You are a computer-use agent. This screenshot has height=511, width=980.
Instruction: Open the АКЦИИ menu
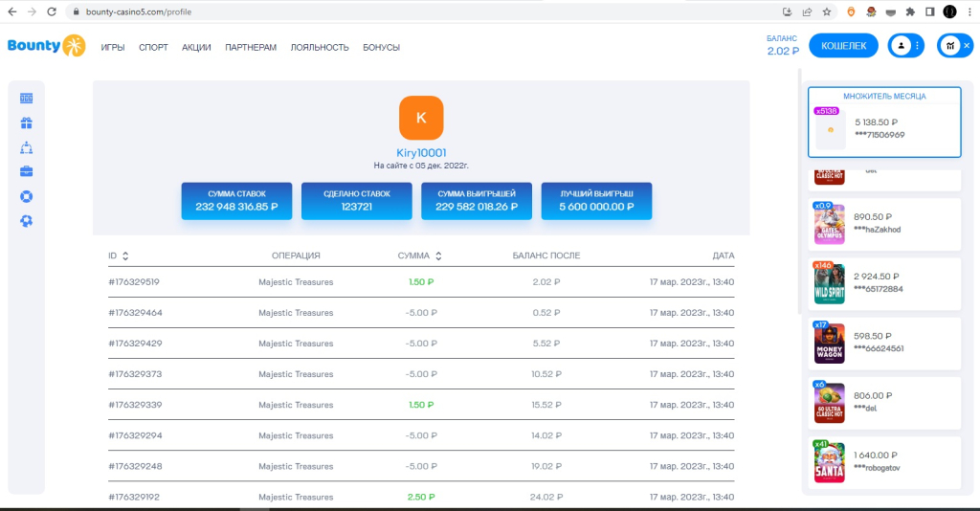(x=196, y=48)
